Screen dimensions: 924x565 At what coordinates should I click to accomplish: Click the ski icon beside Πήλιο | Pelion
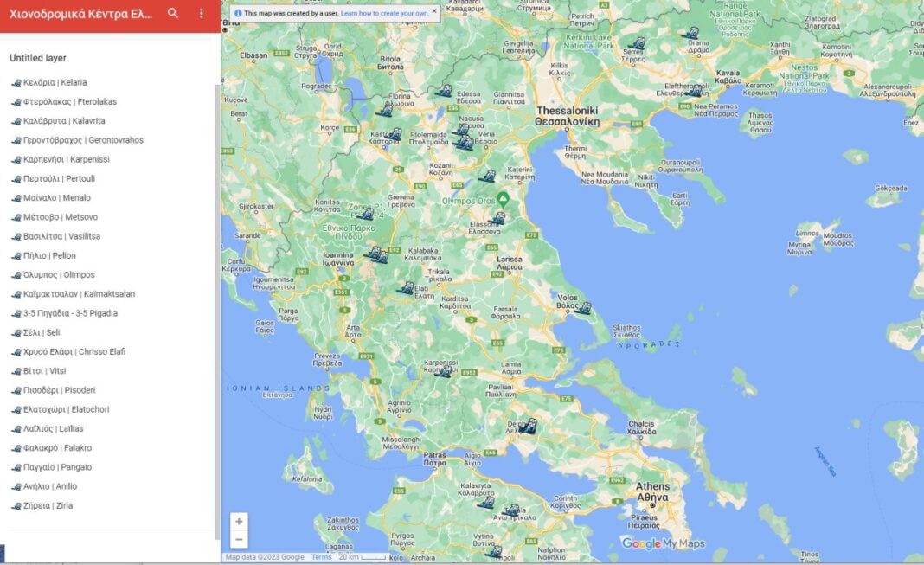tap(15, 255)
